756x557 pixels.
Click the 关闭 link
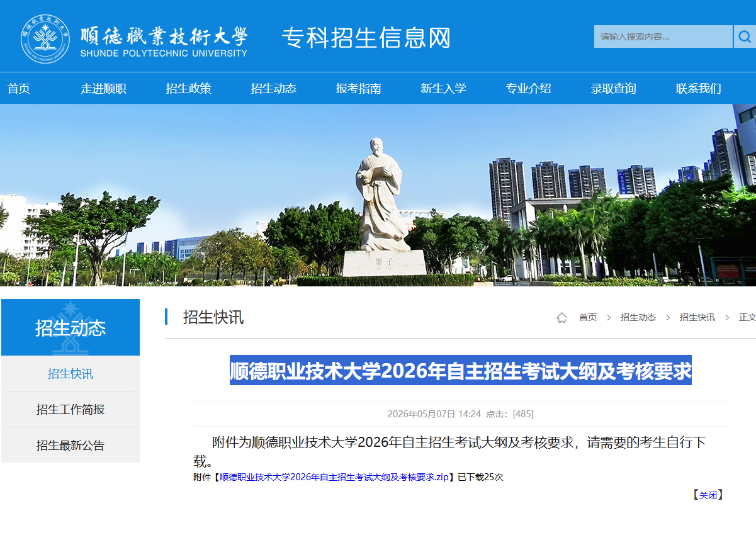tap(708, 495)
